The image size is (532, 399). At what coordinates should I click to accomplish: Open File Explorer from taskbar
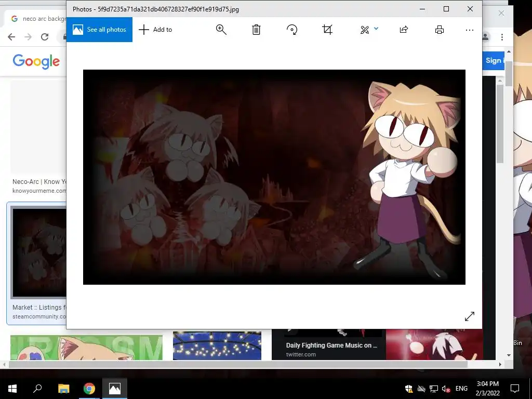tap(63, 389)
